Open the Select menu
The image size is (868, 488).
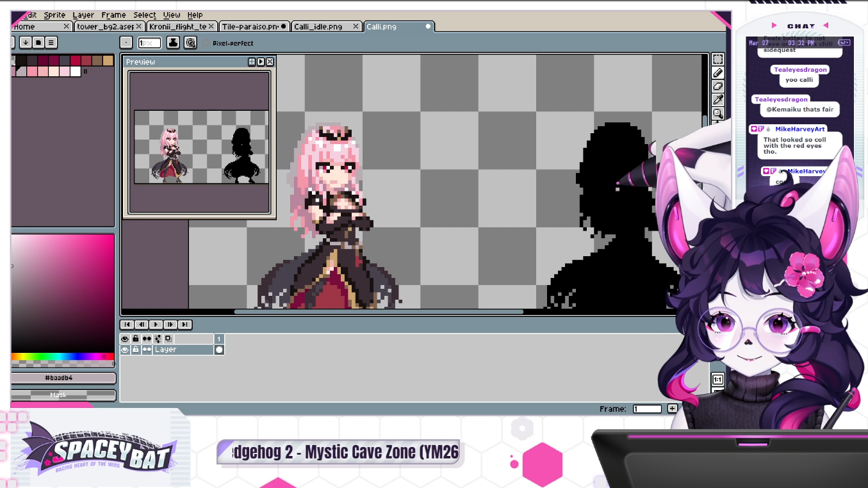pos(145,15)
